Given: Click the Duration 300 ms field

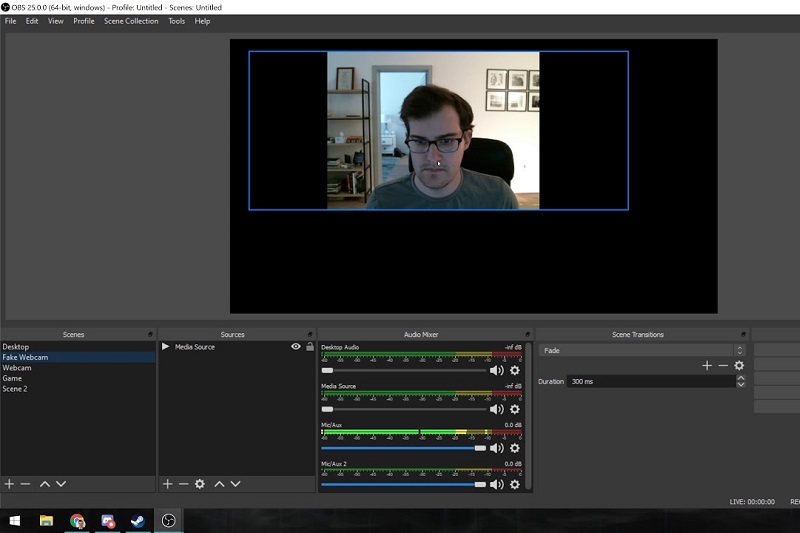Looking at the screenshot, I should point(651,381).
